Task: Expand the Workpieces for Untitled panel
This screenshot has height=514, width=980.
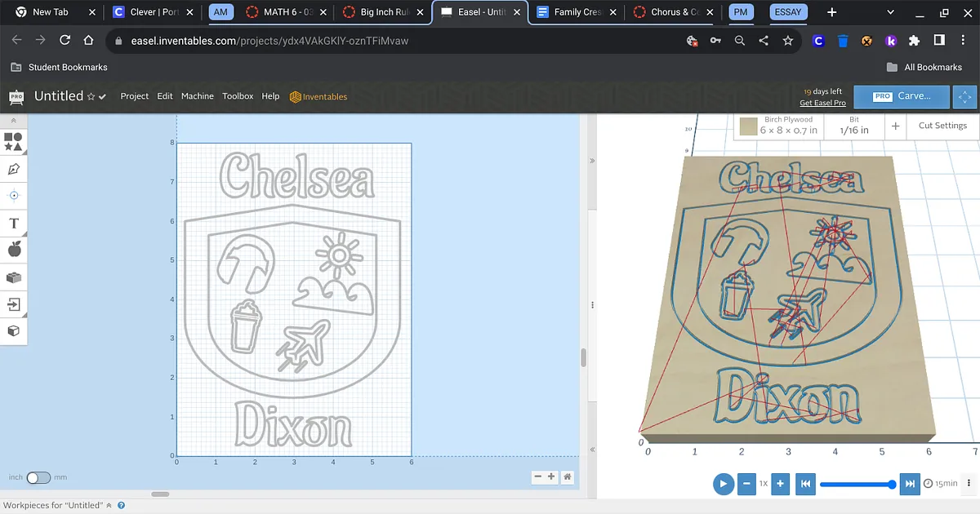Action: [x=109, y=506]
